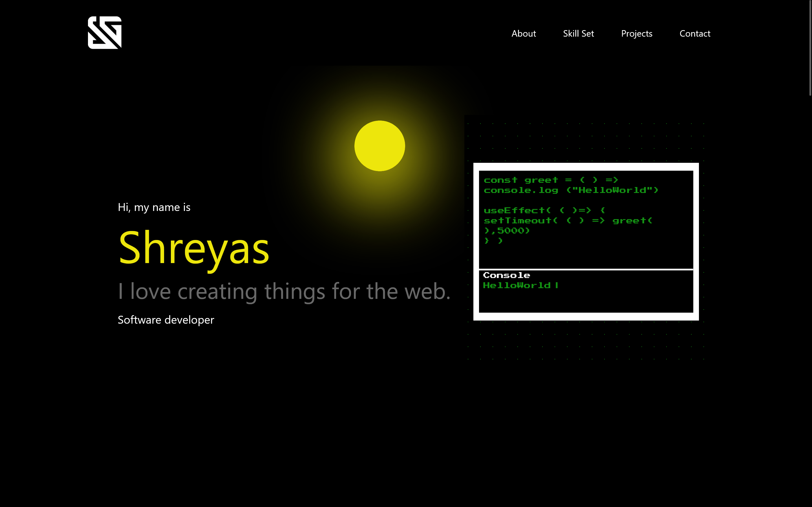Click the 'const greet' code line

(550, 180)
